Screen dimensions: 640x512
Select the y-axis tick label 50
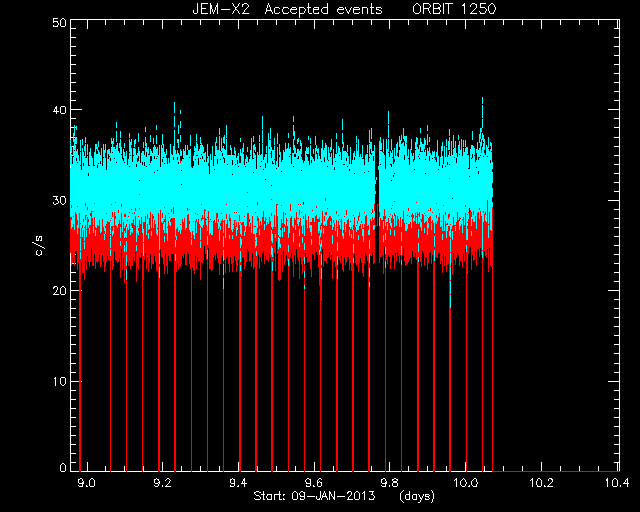(x=60, y=23)
